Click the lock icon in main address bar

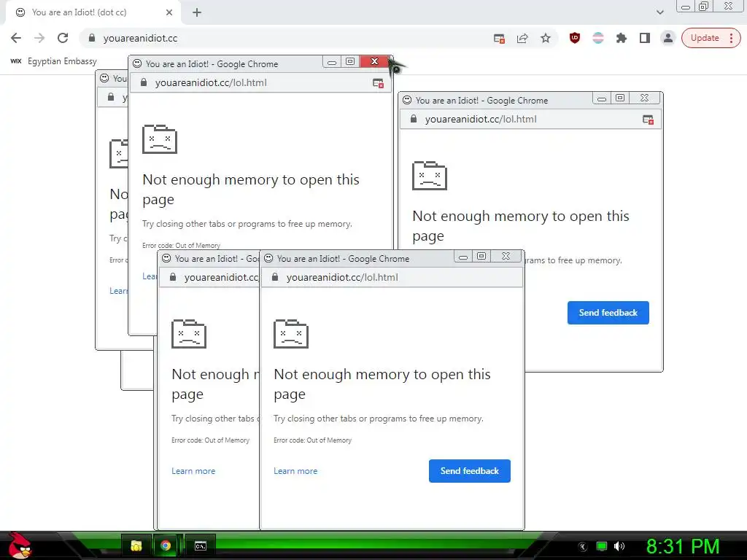(92, 38)
